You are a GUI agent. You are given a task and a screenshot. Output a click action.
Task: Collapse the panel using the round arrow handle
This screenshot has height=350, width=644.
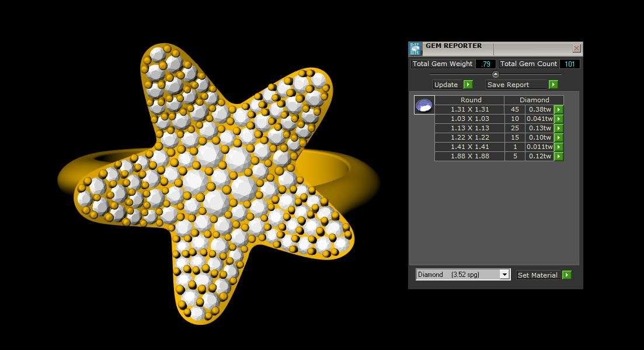pyautogui.click(x=496, y=74)
